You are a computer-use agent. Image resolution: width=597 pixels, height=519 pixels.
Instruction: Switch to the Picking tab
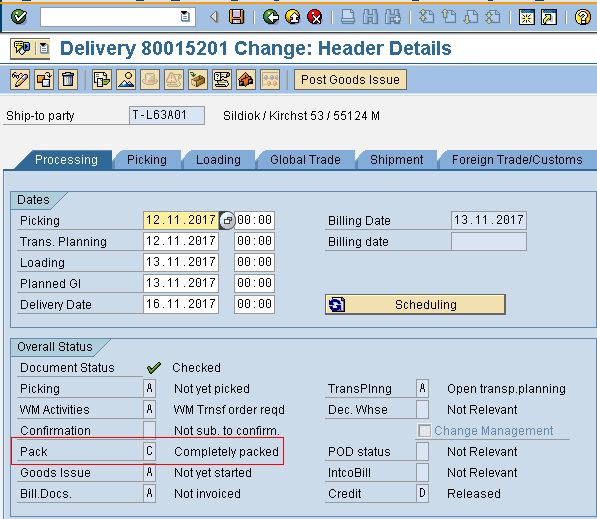147,160
